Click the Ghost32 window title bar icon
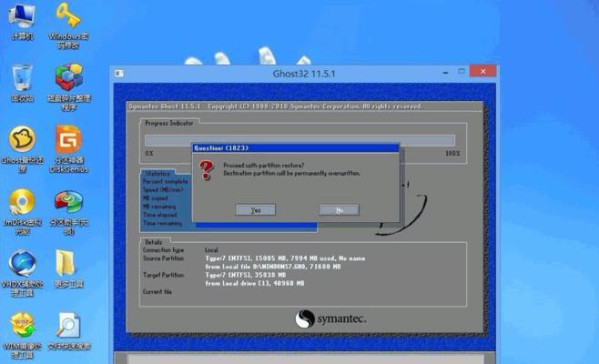Image resolution: width=599 pixels, height=364 pixels. point(119,74)
